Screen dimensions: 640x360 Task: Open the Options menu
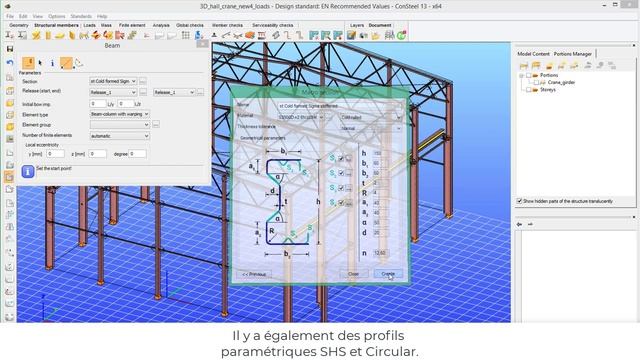57,16
